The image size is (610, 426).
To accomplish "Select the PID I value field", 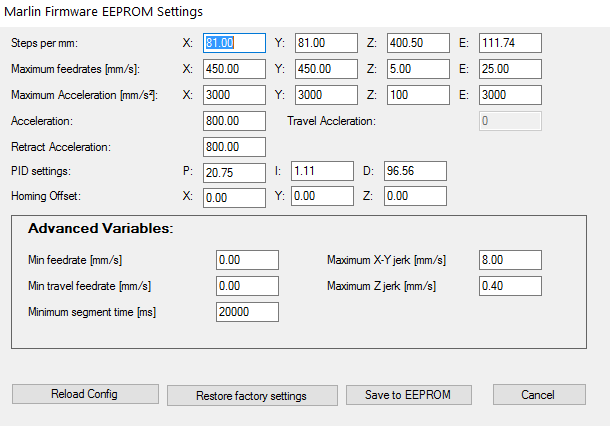I will click(322, 171).
